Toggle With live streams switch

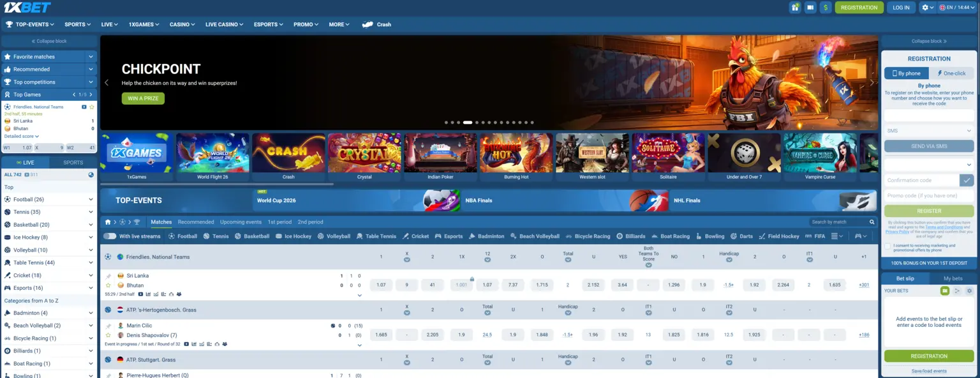[110, 236]
